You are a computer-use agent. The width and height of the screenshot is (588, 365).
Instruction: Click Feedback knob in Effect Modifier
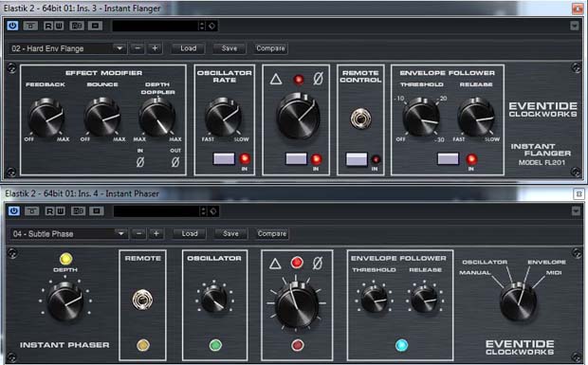point(46,118)
